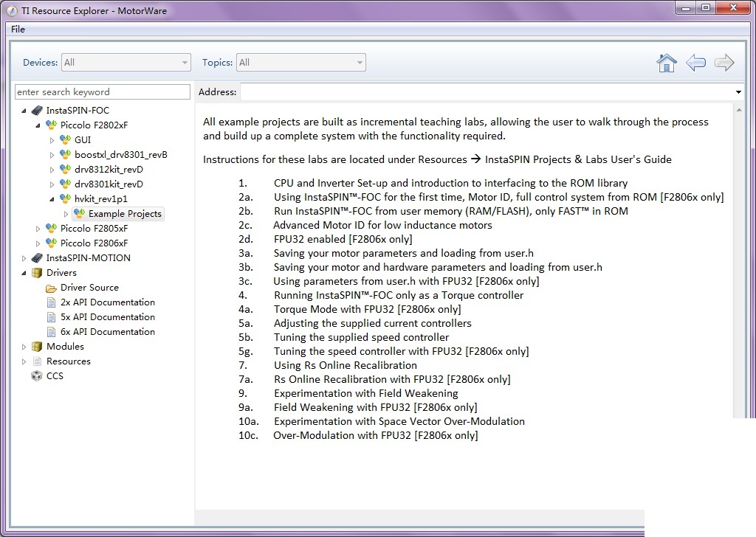The height and width of the screenshot is (537, 756).
Task: Expand the GUI tree node
Action: pos(52,140)
